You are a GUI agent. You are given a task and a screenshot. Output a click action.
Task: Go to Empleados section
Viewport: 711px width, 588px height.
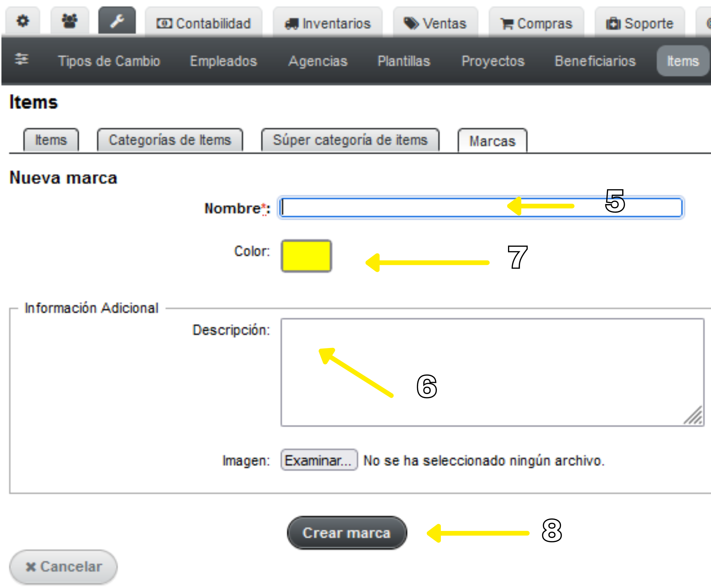(x=223, y=61)
